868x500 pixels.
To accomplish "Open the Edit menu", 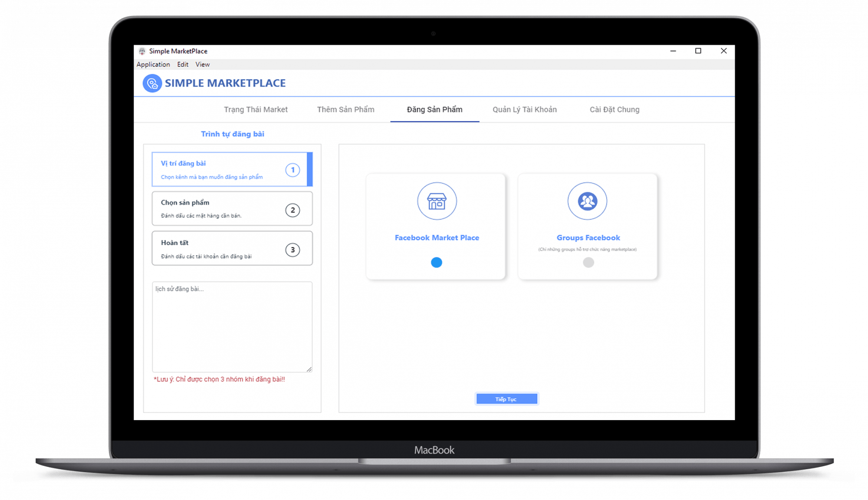I will 183,64.
